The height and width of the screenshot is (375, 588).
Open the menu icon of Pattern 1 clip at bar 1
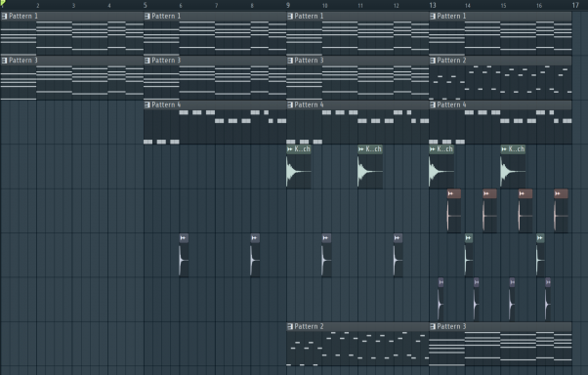coord(5,17)
